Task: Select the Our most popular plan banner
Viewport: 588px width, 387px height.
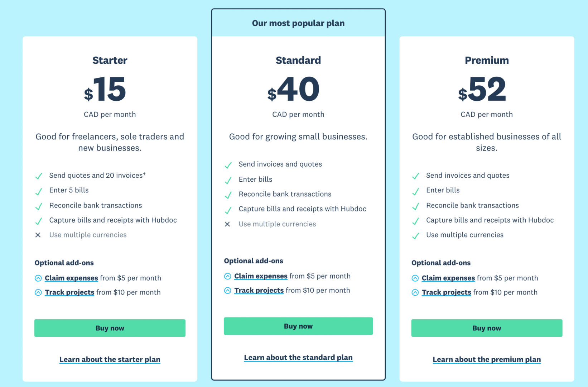Action: pyautogui.click(x=298, y=23)
